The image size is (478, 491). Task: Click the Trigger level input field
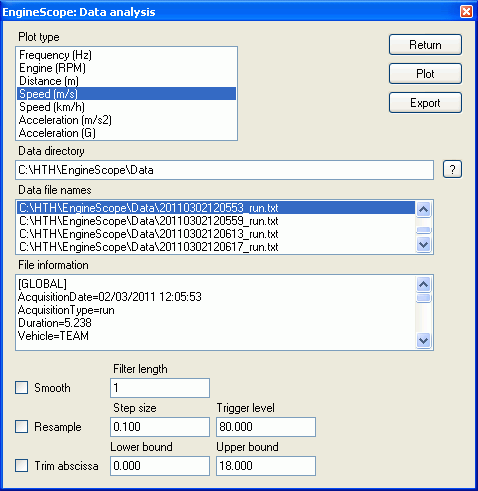coord(266,427)
